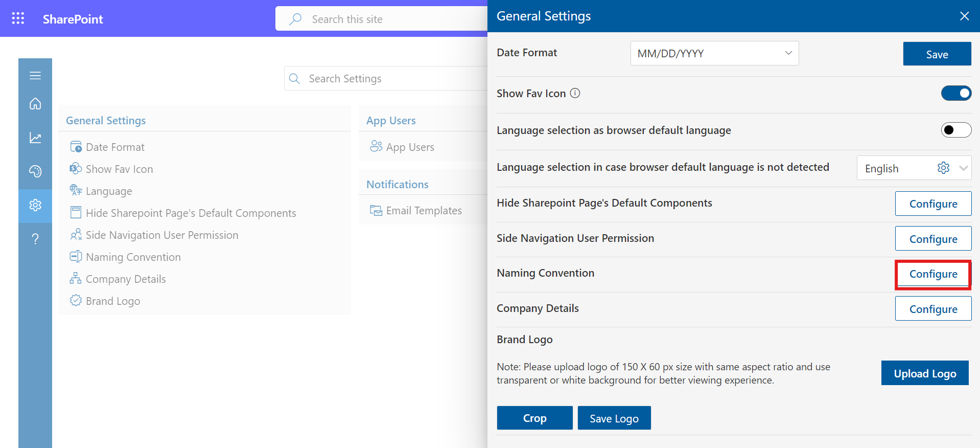This screenshot has width=980, height=448.
Task: Open the Date Format MM/DD/YYYY dropdown
Action: [x=714, y=53]
